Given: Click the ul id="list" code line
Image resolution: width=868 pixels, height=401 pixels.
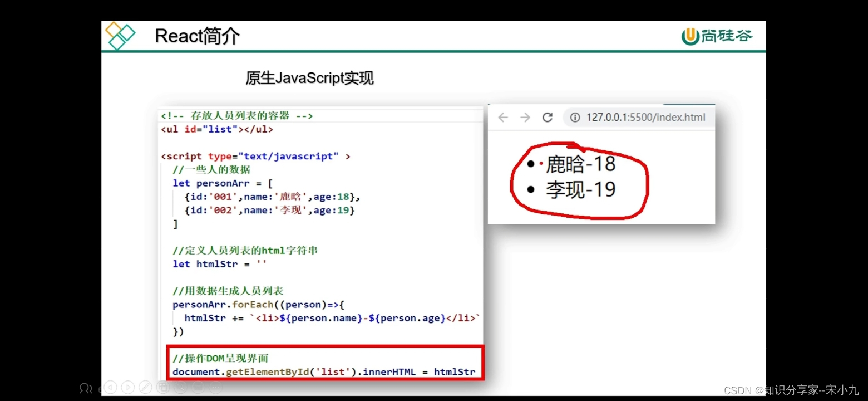Looking at the screenshot, I should coord(217,129).
